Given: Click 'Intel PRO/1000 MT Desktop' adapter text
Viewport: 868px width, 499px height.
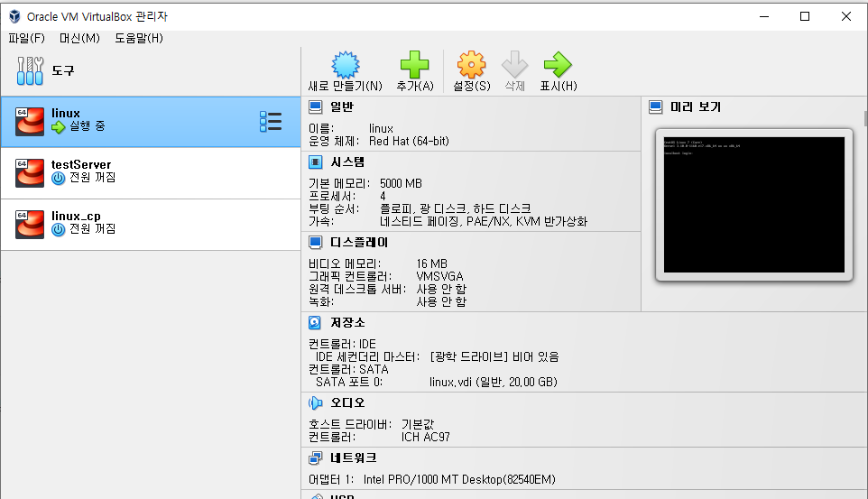Looking at the screenshot, I should pyautogui.click(x=459, y=480).
